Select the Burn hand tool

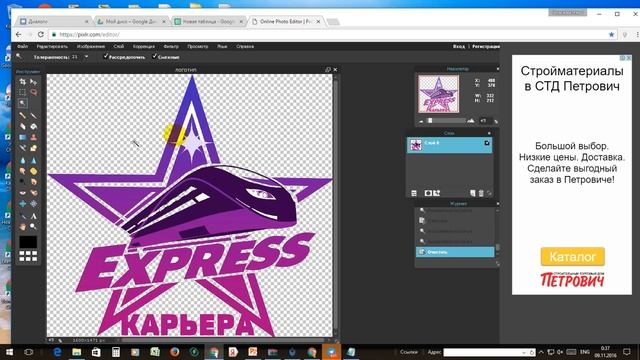coord(33,182)
